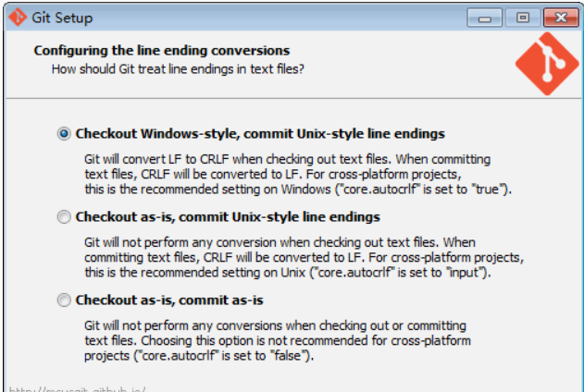This screenshot has height=392, width=584.
Task: Click empty title bar area beside "Git Setup"
Action: coord(278,17)
